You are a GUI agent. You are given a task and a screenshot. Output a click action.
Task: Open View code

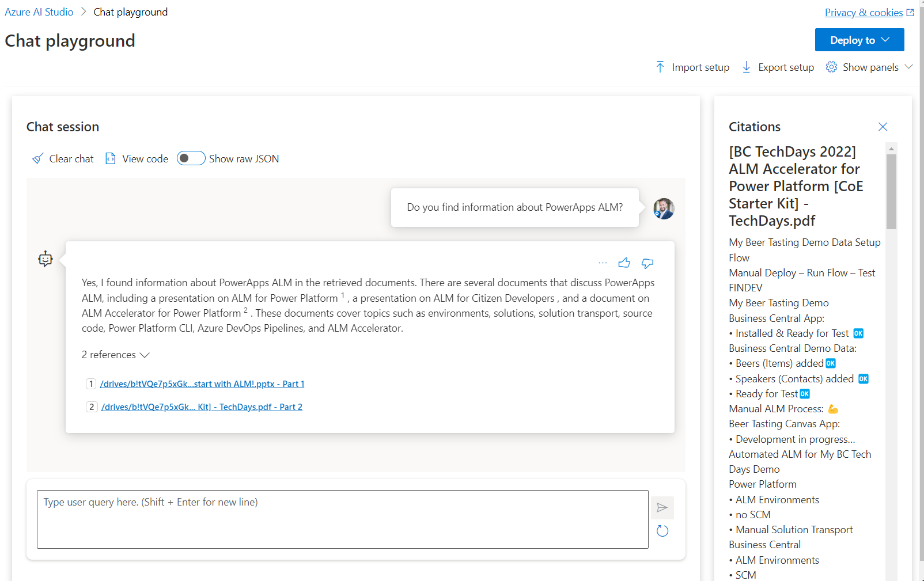(x=136, y=158)
